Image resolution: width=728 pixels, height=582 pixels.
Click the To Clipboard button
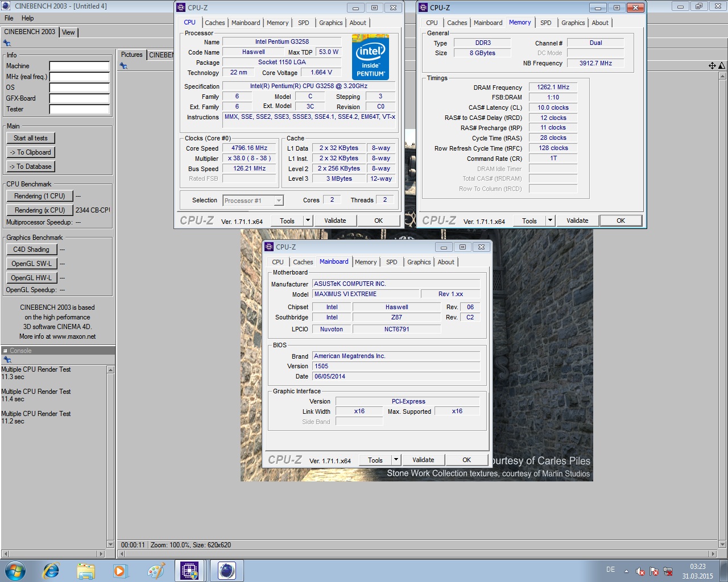click(x=31, y=152)
